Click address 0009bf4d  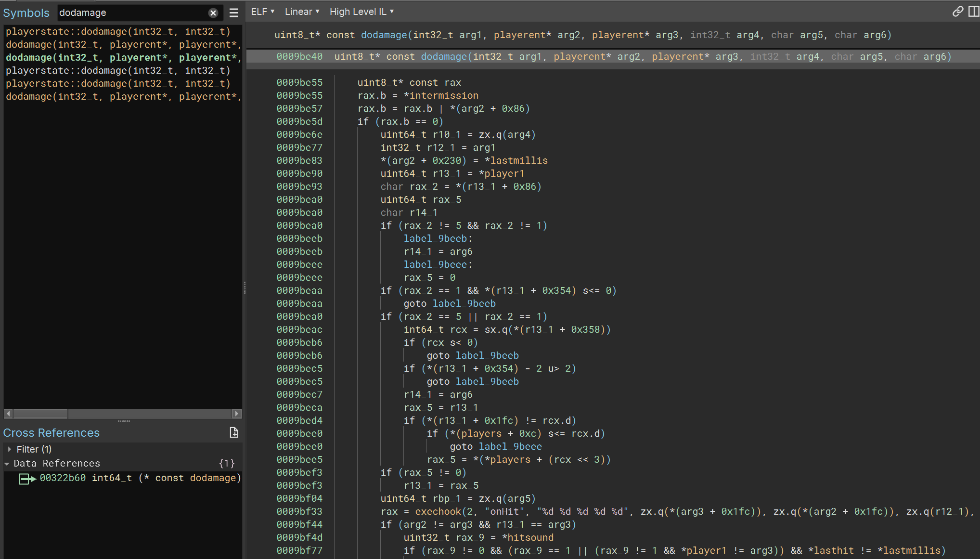[299, 537]
